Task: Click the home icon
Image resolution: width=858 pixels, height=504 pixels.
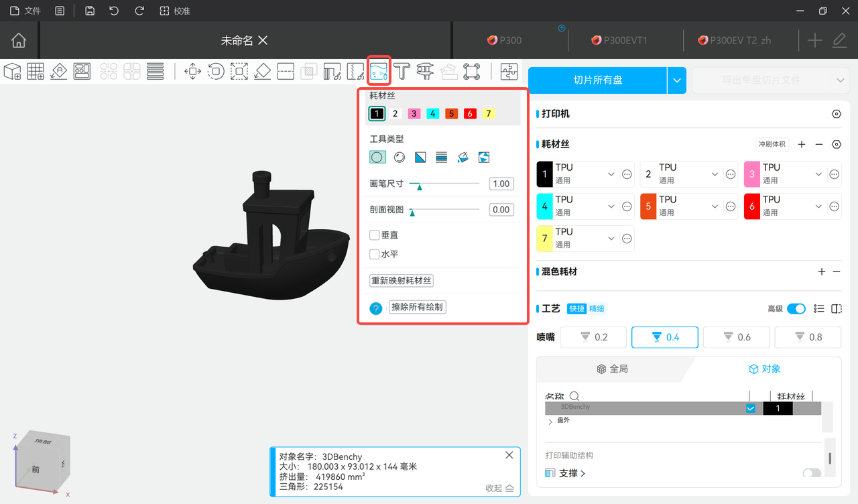Action: click(19, 40)
